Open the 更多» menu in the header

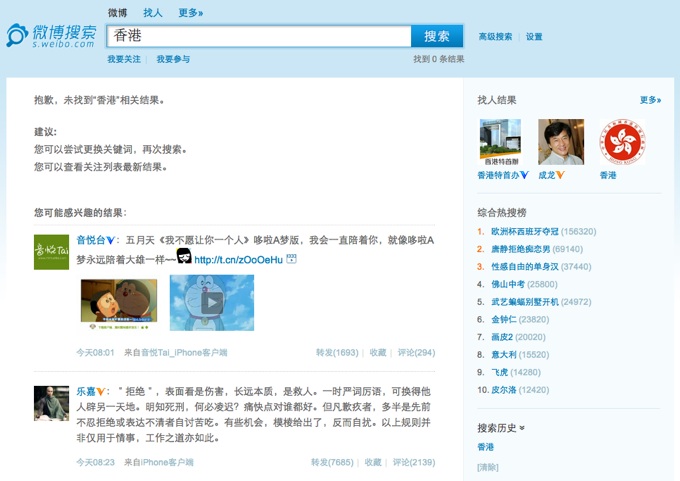[x=191, y=13]
